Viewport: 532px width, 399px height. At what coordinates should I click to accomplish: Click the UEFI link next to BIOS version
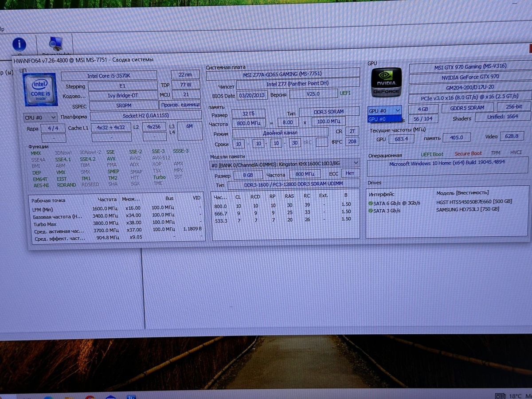coord(345,94)
